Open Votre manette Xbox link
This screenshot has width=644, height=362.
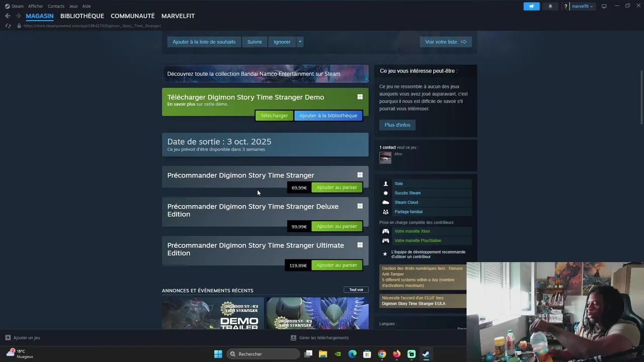coord(412,231)
